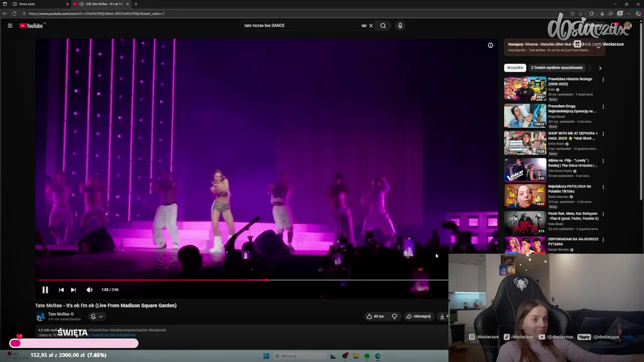Viewport: 644px width, 362px height.
Task: Open options for Pezet Plan B video
Action: pos(603,214)
